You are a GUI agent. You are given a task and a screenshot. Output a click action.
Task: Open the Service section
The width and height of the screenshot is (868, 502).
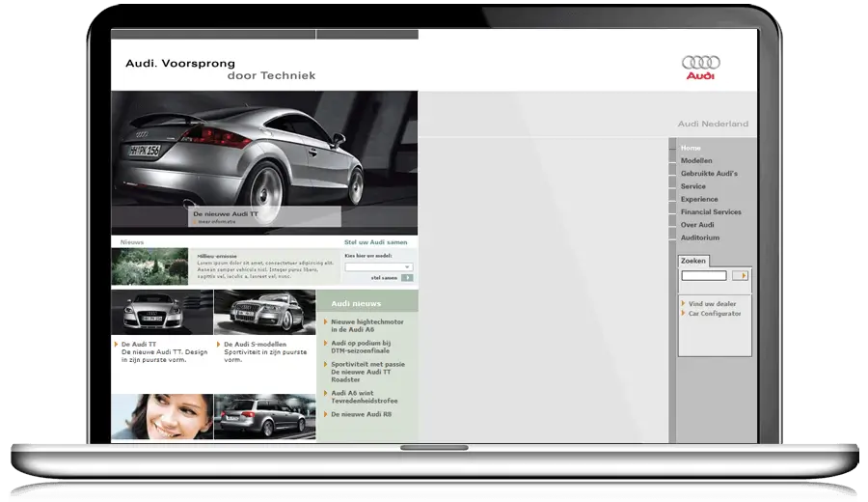pyautogui.click(x=693, y=186)
